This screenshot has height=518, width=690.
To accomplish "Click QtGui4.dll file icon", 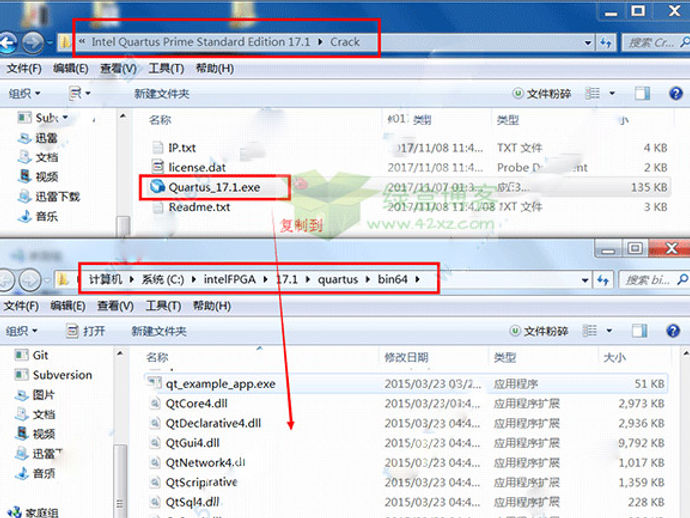I will (154, 442).
